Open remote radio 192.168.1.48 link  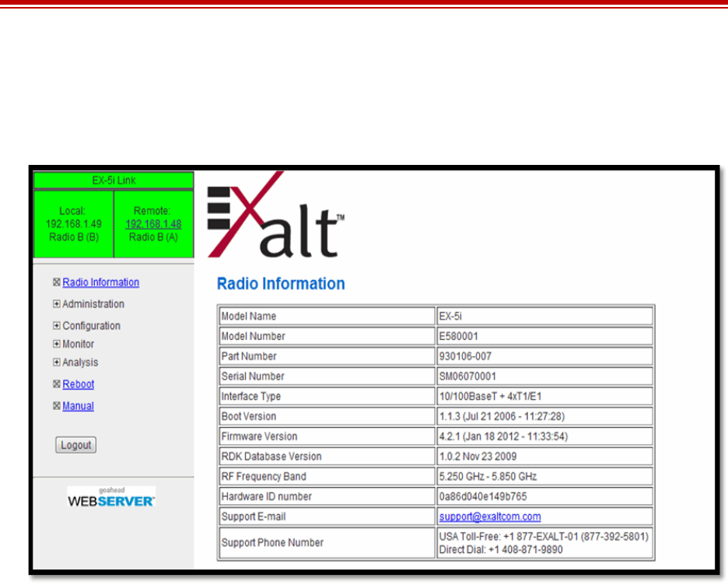tap(153, 224)
